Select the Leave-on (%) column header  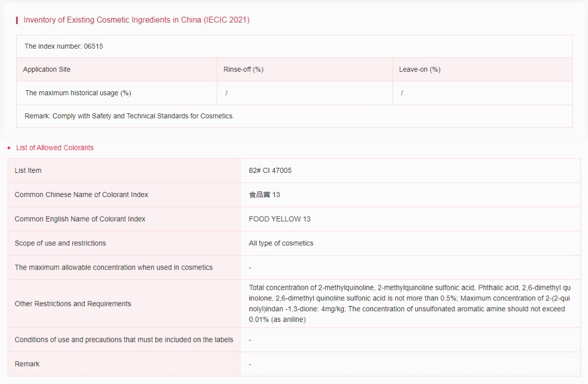click(419, 70)
